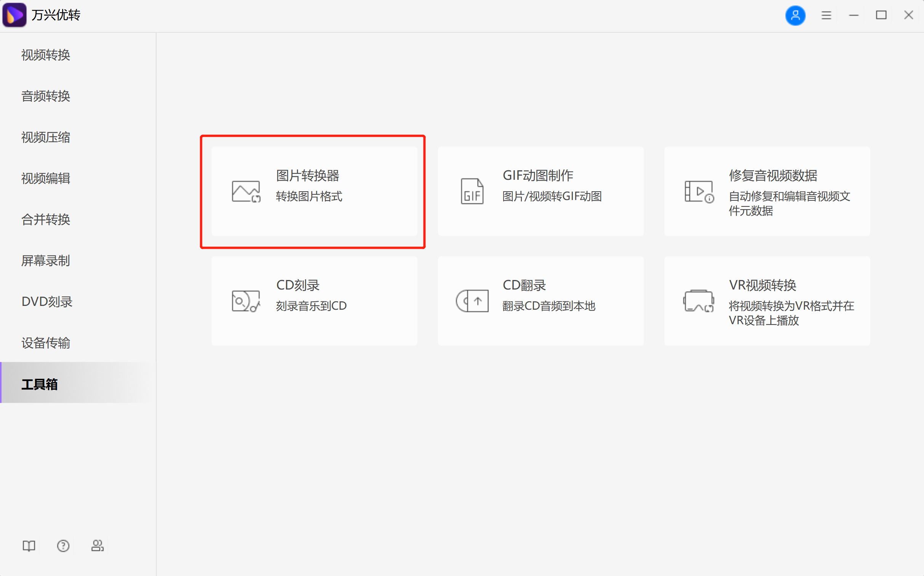Open the 屏幕录制 section
Screen dimensions: 924x576
click(x=45, y=261)
